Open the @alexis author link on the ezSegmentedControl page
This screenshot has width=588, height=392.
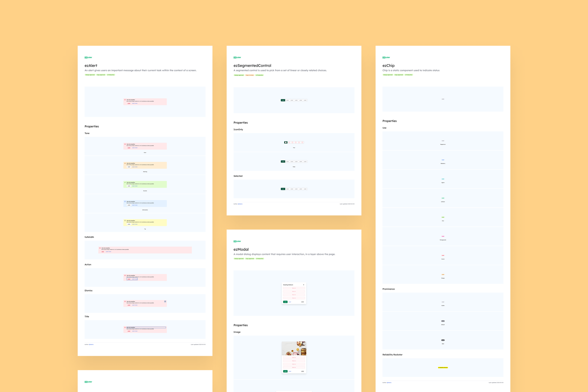240,204
